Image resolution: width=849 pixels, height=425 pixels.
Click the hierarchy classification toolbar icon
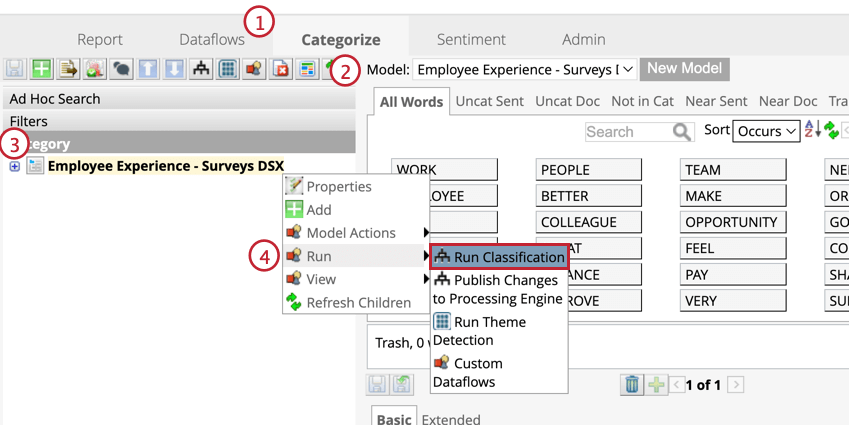click(201, 69)
